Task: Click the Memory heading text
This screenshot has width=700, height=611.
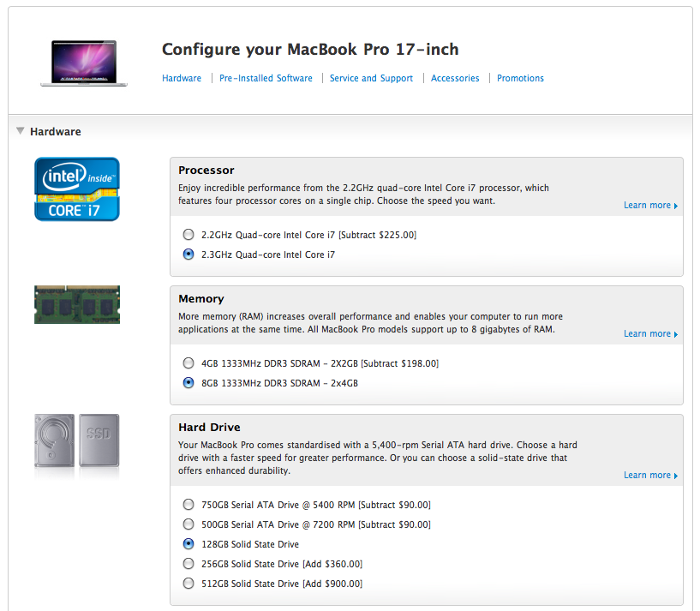Action: (200, 299)
